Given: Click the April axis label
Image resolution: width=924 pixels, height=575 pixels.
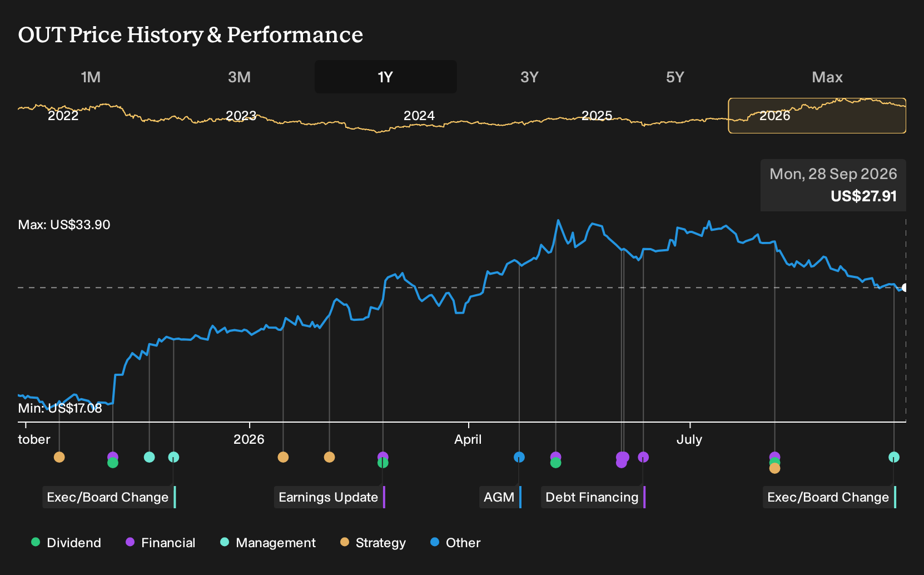Looking at the screenshot, I should coord(468,439).
